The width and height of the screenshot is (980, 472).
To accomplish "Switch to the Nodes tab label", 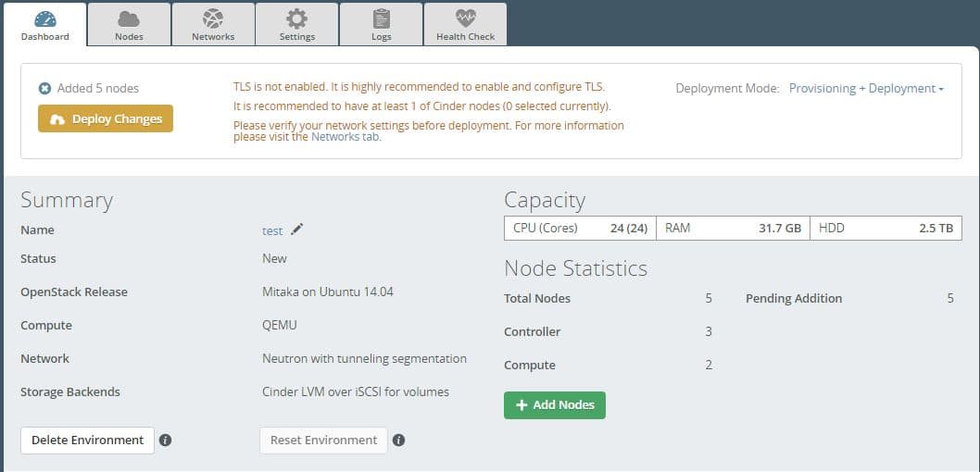I will click(129, 37).
